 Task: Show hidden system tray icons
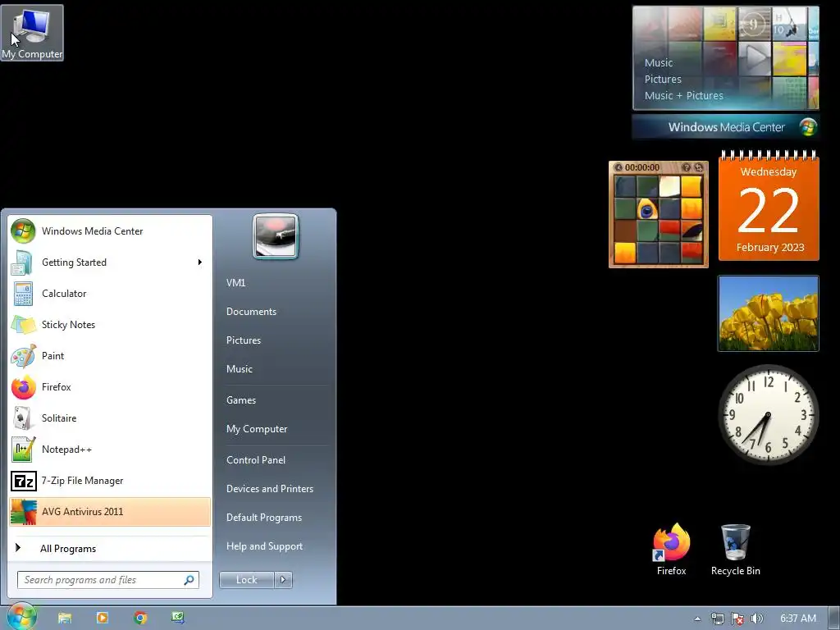click(697, 619)
